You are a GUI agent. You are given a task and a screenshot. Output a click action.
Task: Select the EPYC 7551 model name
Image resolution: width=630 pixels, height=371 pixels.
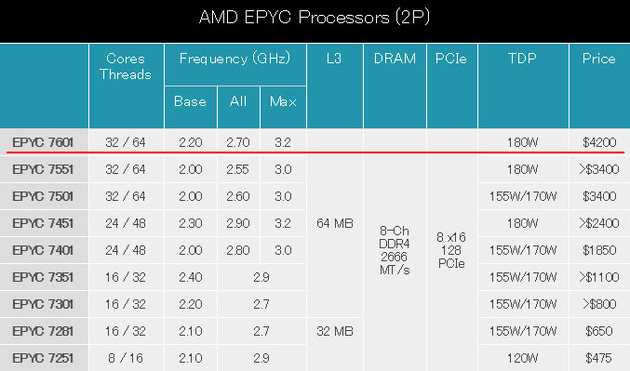click(x=43, y=169)
